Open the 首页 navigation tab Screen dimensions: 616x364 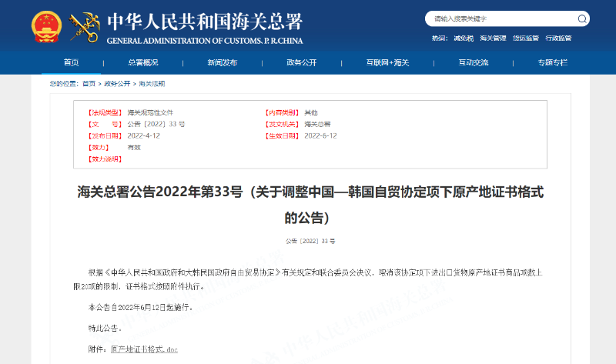pyautogui.click(x=71, y=62)
